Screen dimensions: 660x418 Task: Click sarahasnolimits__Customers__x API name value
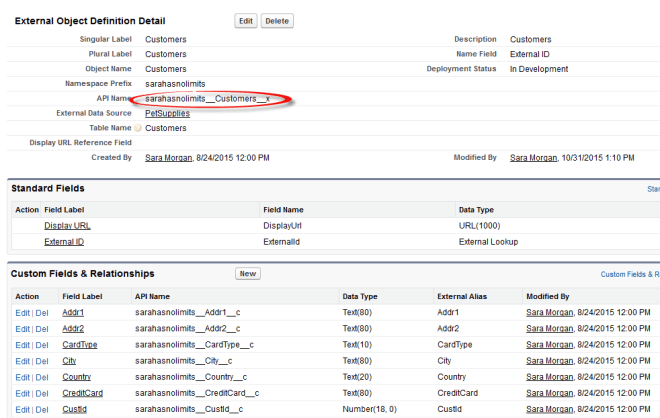[x=208, y=99]
